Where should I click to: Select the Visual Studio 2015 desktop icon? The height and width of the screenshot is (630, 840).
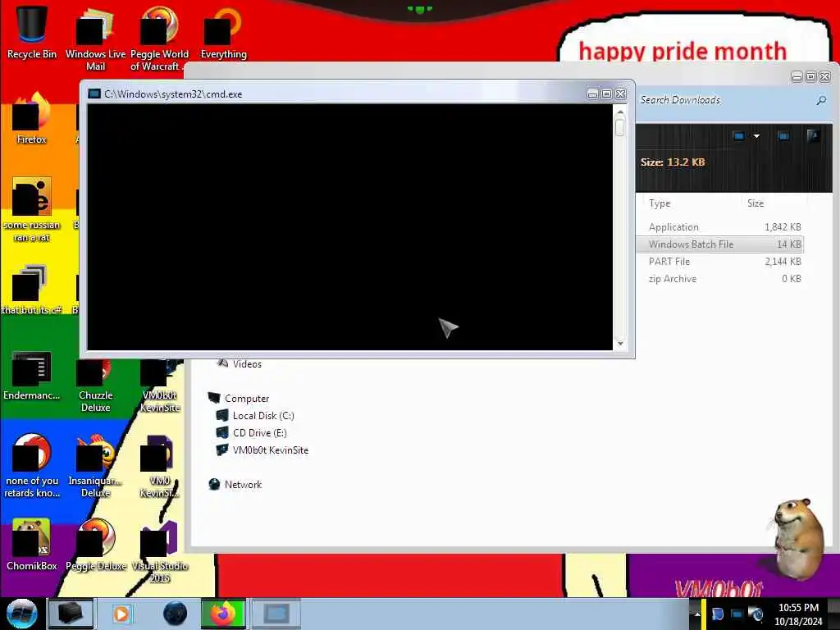159,552
